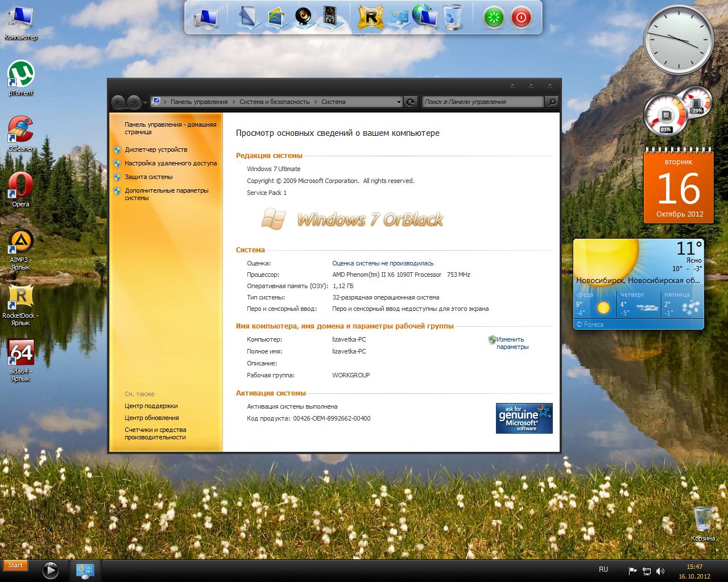Image resolution: width=728 pixels, height=582 pixels.
Task: Open Action Center flag tray icon
Action: [x=633, y=571]
